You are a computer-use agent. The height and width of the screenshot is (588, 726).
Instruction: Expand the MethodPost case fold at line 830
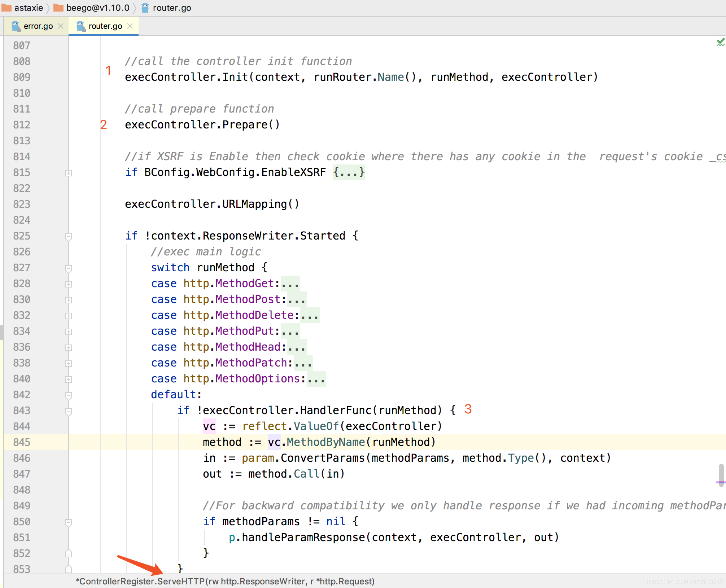68,300
